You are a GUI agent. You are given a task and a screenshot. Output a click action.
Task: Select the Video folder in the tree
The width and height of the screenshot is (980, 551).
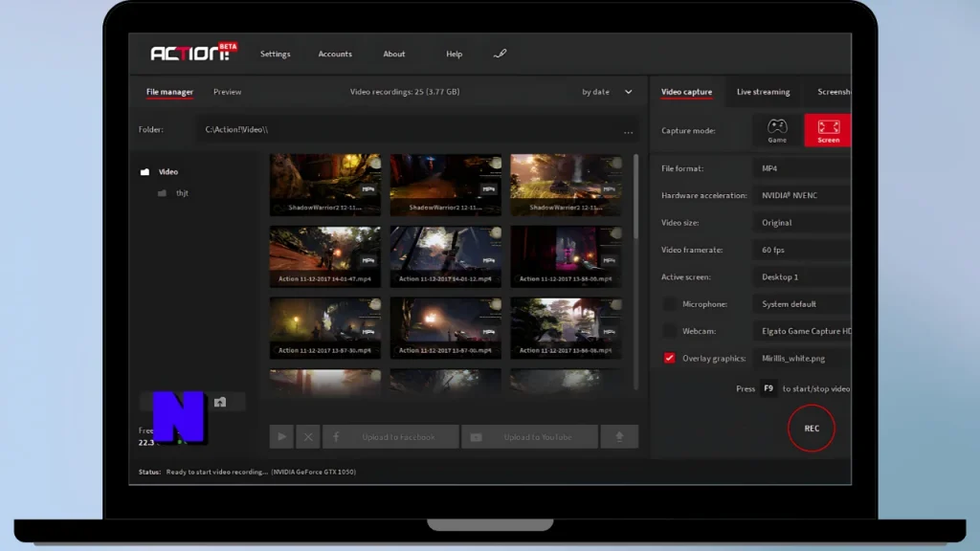coord(168,172)
